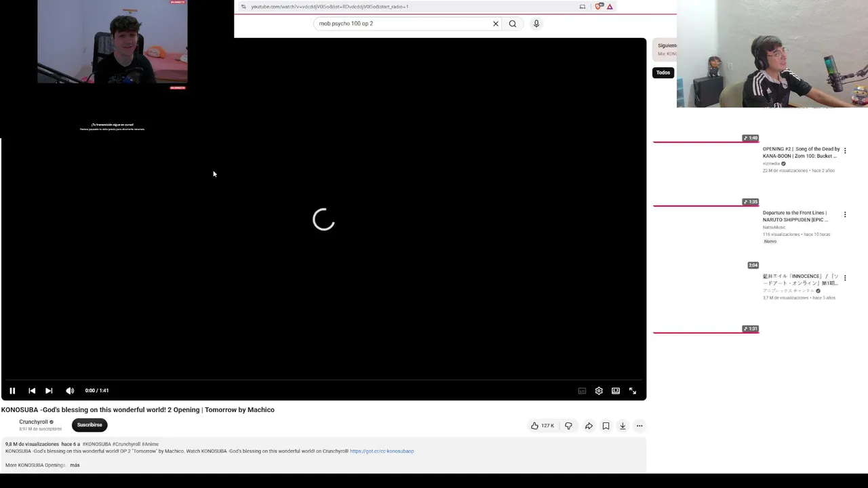Submit search with magnifier button

(x=513, y=24)
